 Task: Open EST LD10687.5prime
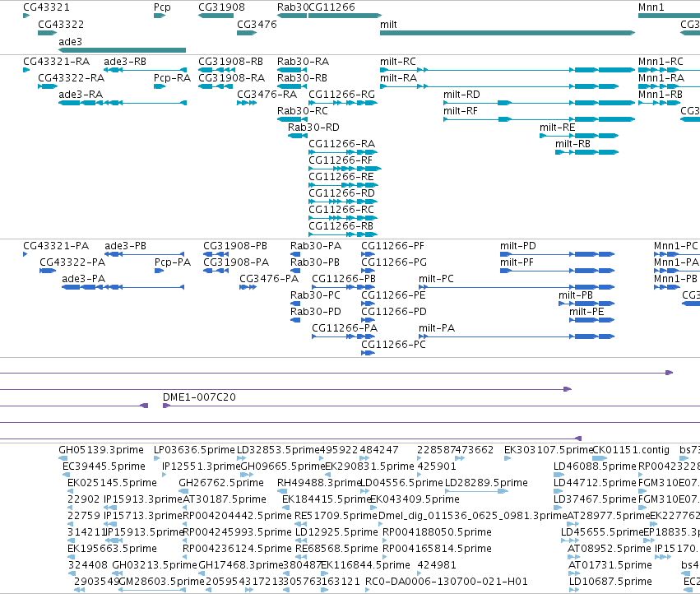[610, 582]
